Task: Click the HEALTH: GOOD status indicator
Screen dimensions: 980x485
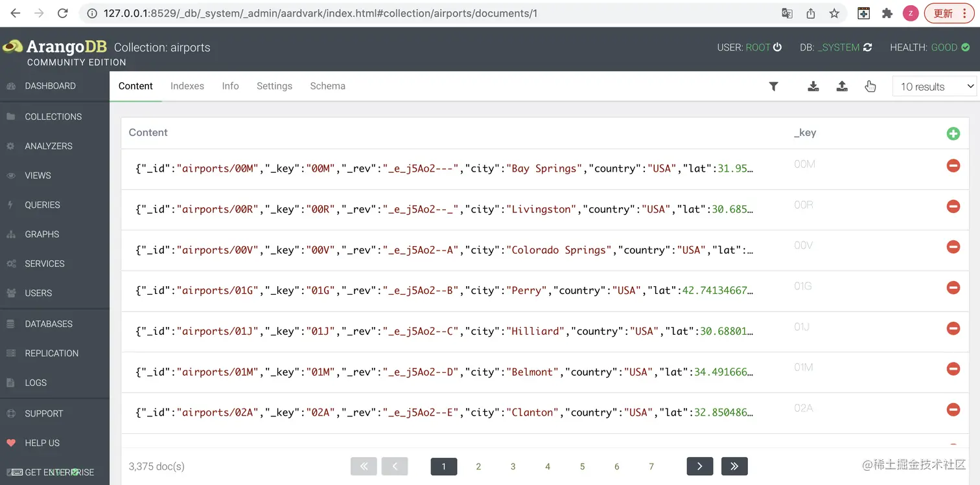Action: tap(931, 47)
